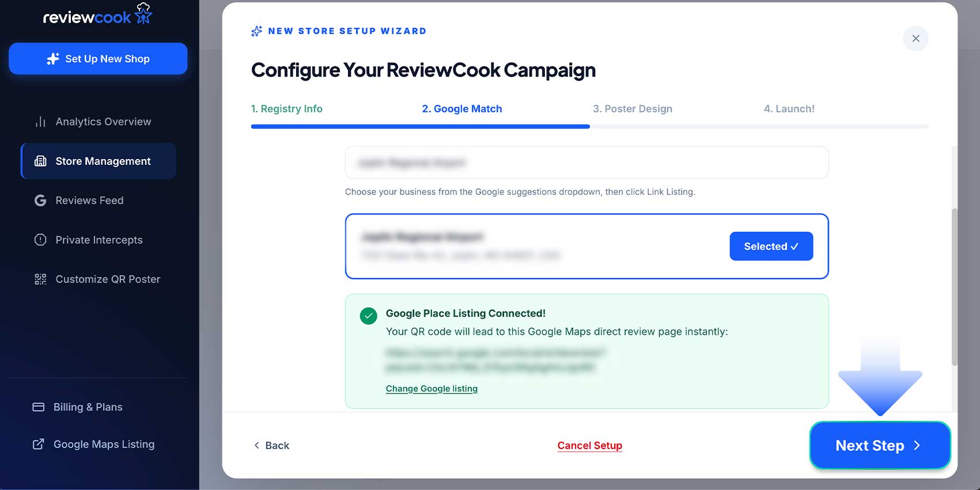Open Billing & Plans

[x=88, y=407]
